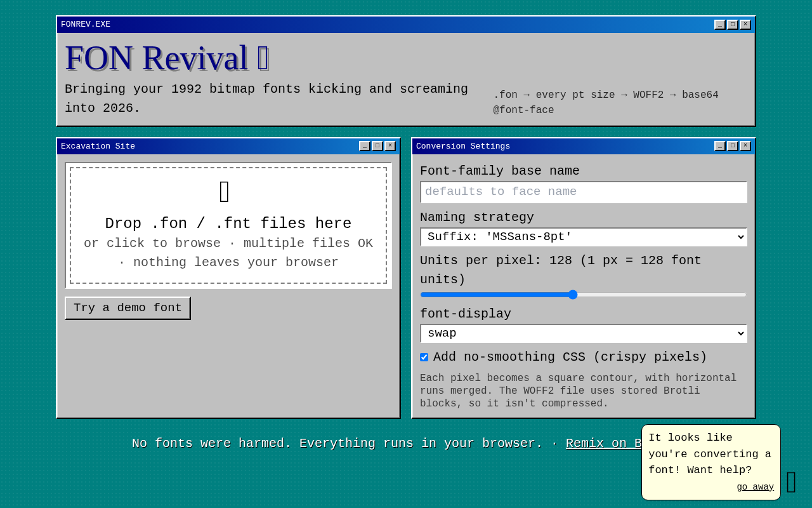Screen dimensions: 812x508
Task: Click the 'It looks like you're converting' bubble text
Action: pyautogui.click(x=710, y=454)
